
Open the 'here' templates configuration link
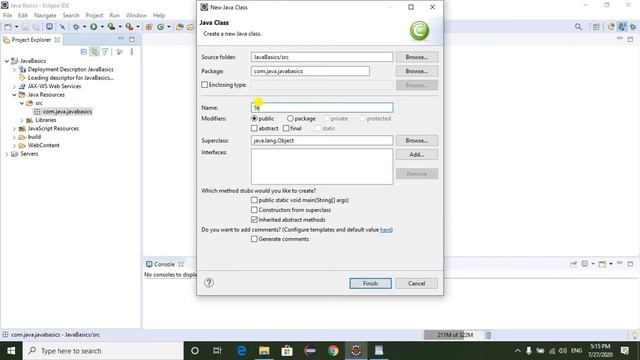point(385,230)
